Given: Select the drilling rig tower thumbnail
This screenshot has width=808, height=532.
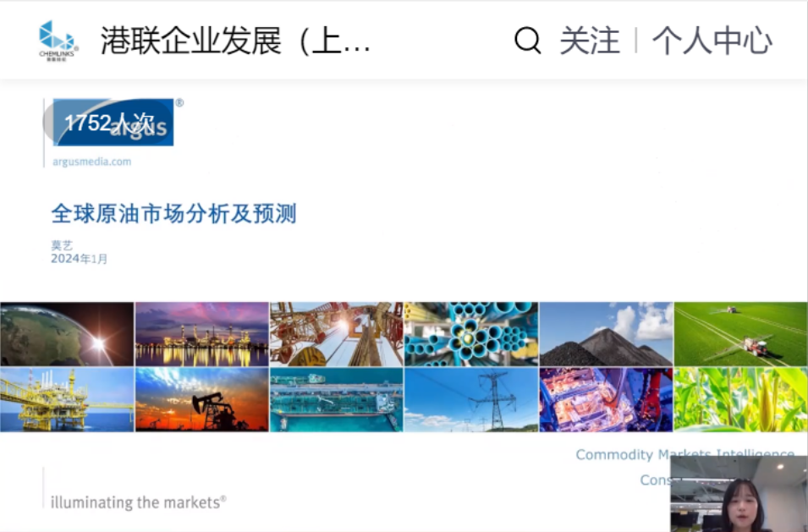Looking at the screenshot, I should point(337,334).
